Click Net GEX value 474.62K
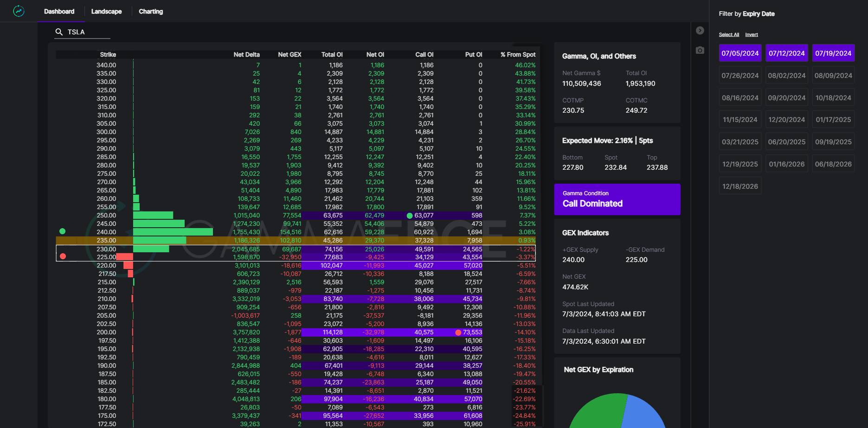 point(575,287)
